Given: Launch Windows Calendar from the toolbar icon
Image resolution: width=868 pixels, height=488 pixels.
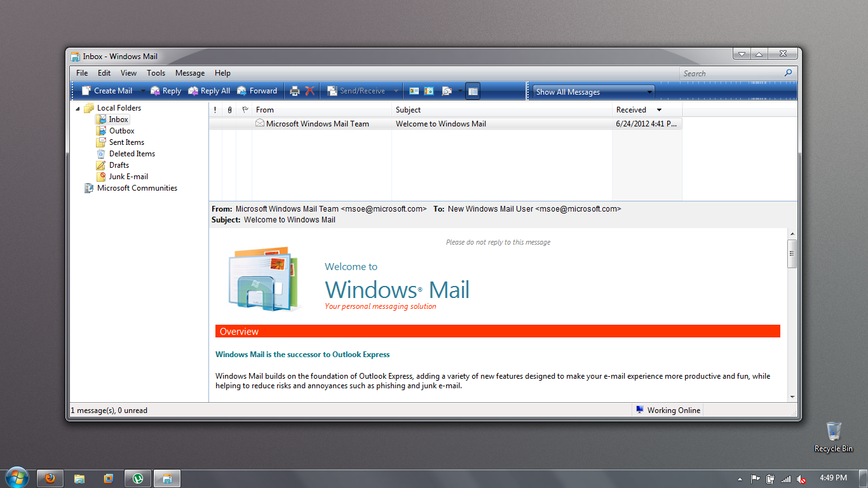Looking at the screenshot, I should click(x=429, y=90).
